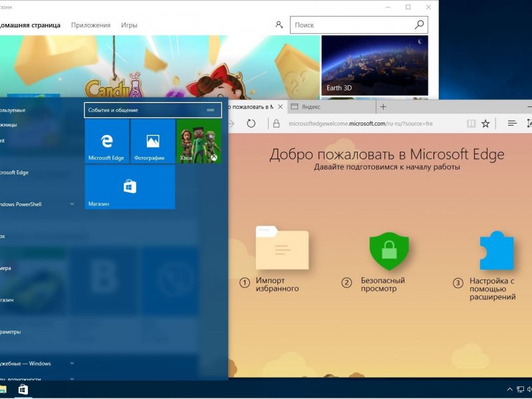Switch to the Игры tab in the Store

point(129,25)
